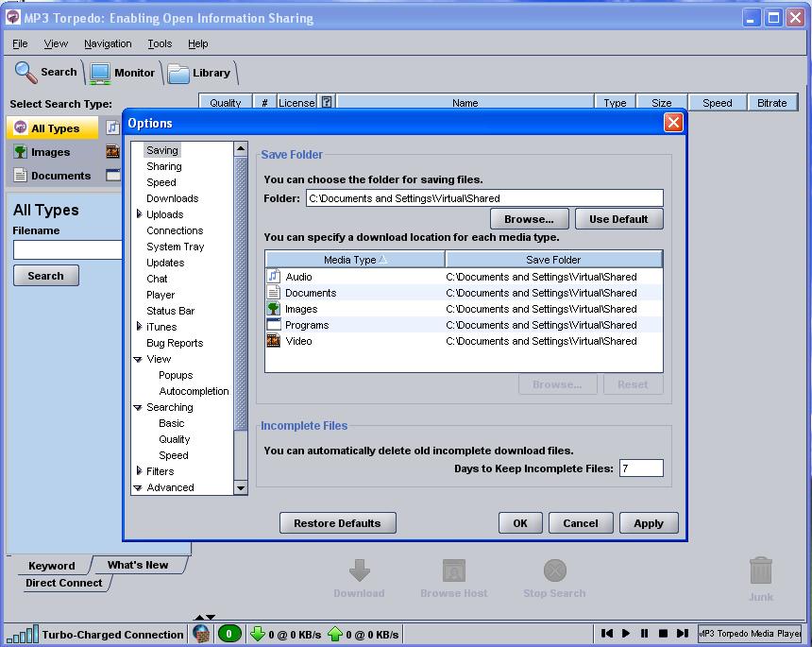Expand the iTunes node in options tree
The width and height of the screenshot is (812, 647).
click(139, 327)
